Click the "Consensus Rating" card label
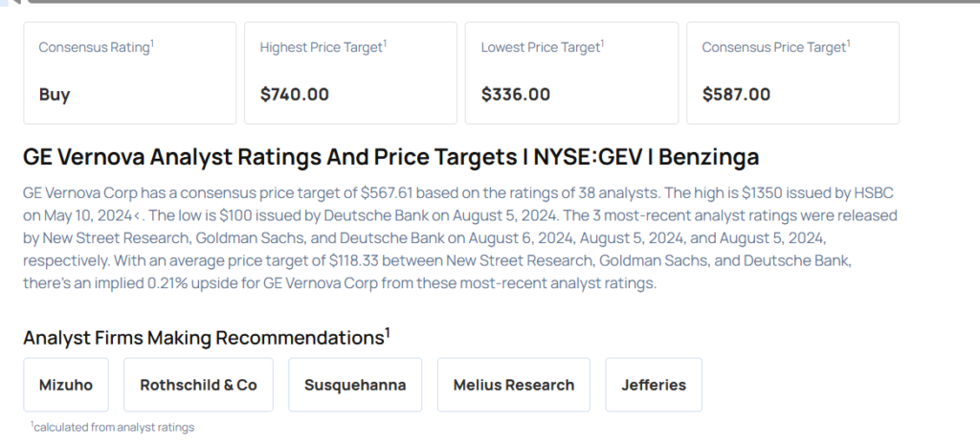 tap(96, 47)
